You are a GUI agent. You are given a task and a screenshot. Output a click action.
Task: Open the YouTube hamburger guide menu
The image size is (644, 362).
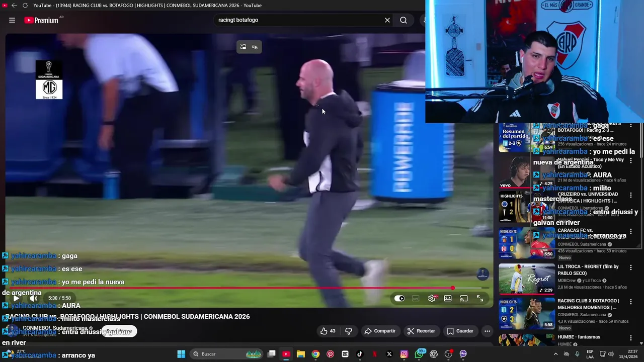[x=12, y=20]
